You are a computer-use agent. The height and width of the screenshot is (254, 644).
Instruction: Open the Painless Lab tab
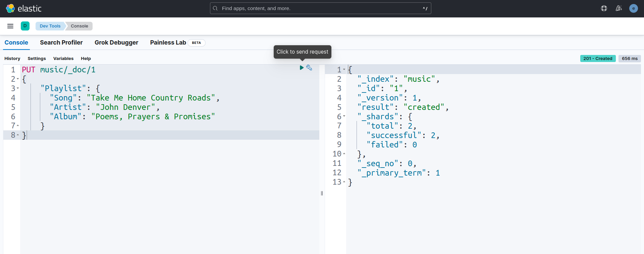pos(168,43)
